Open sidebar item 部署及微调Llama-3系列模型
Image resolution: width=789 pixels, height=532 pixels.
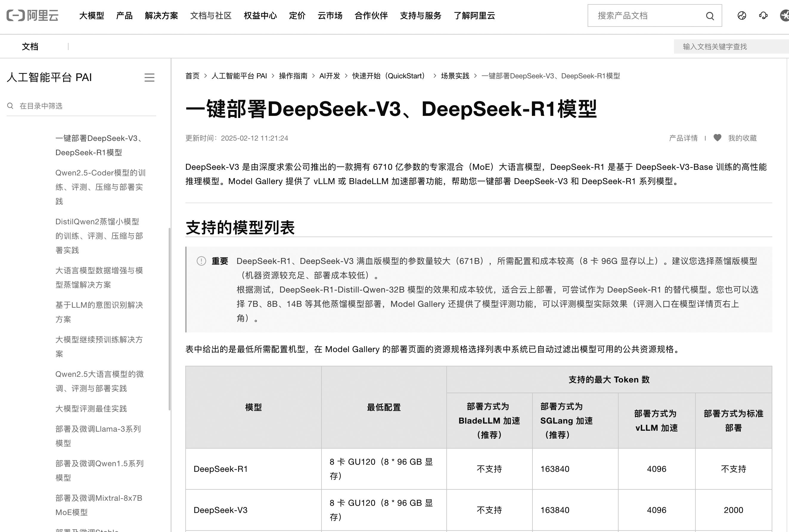pos(98,436)
